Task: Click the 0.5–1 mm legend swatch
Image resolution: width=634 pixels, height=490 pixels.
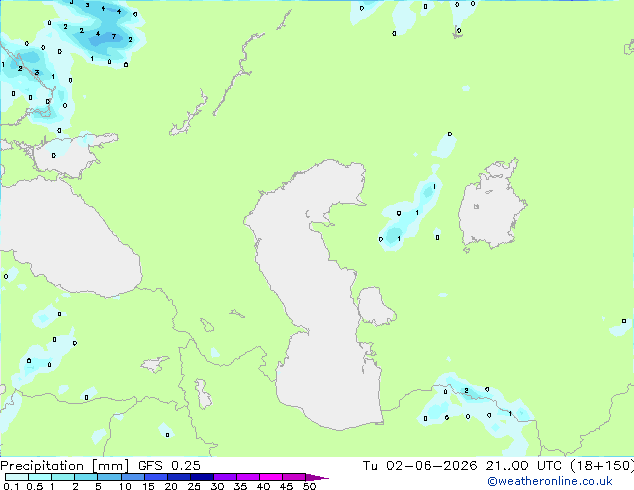Action: click(40, 477)
